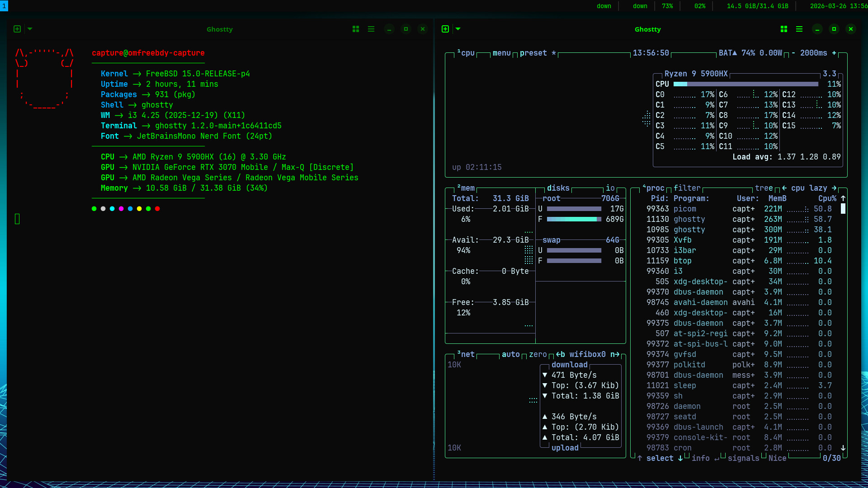Open the btop menu
The width and height of the screenshot is (868, 488).
coord(501,53)
